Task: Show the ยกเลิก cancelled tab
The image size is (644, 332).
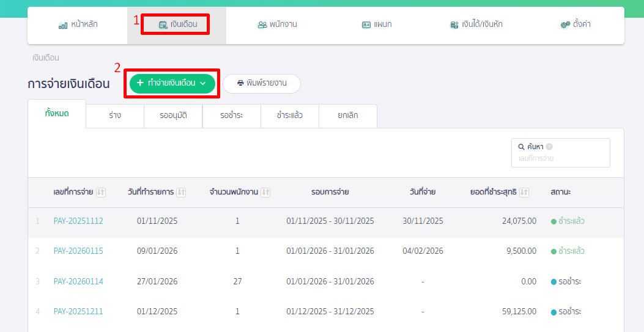Action: point(347,116)
